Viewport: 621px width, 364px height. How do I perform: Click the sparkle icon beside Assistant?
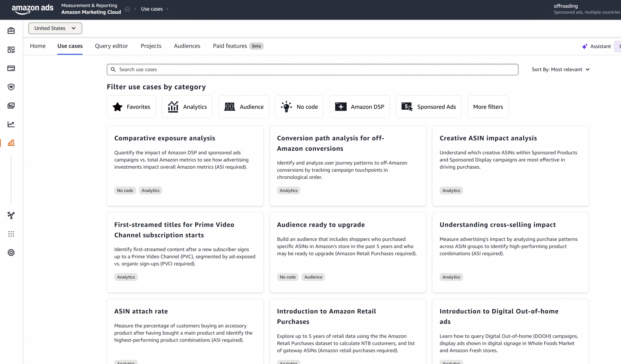point(585,46)
